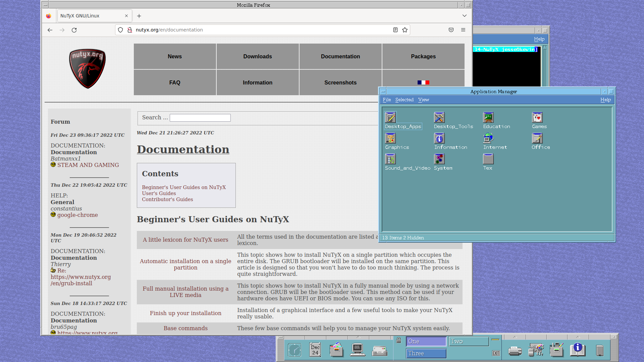Open the Desktop_Tools folder icon
Screen dimensions: 644x362
[x=439, y=117]
